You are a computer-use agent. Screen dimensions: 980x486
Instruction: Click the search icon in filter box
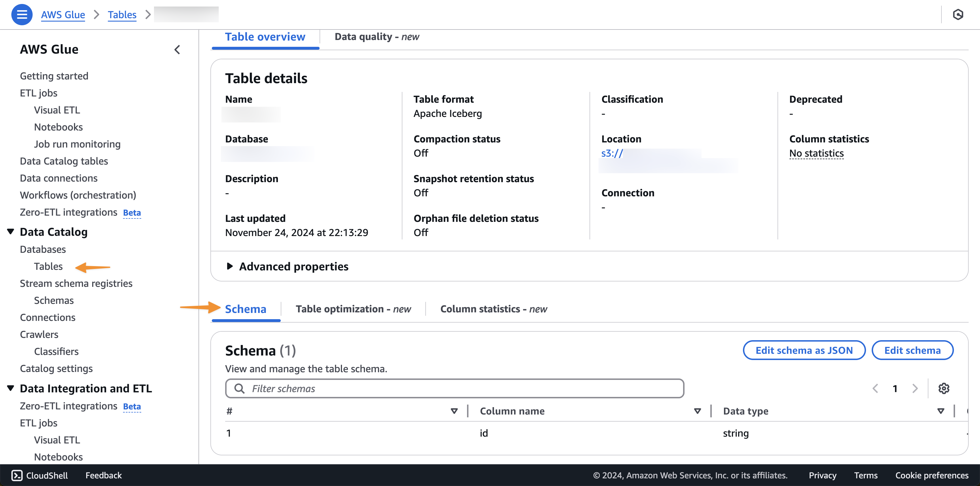tap(239, 388)
